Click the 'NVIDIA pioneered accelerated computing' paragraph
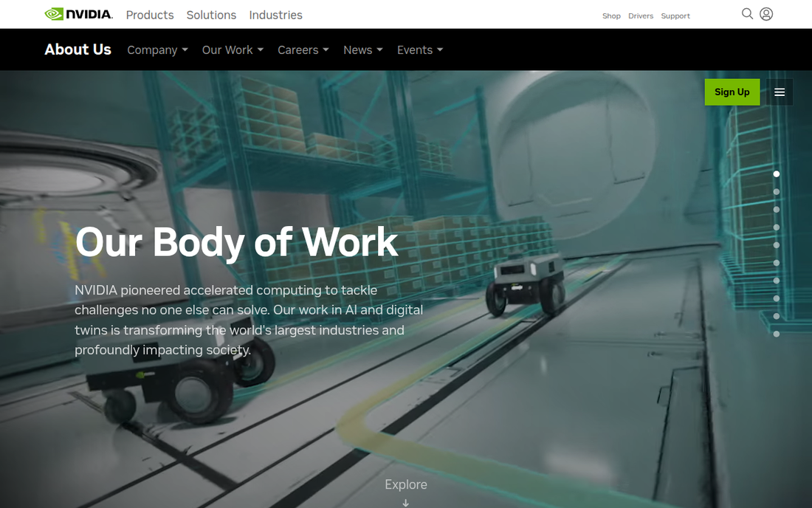 [x=249, y=320]
